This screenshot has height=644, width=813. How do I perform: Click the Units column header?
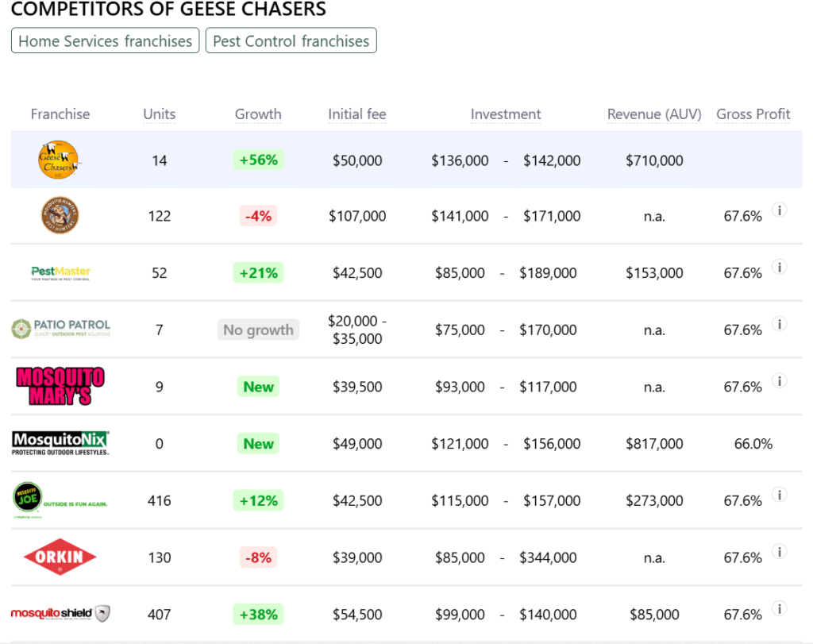pyautogui.click(x=159, y=114)
